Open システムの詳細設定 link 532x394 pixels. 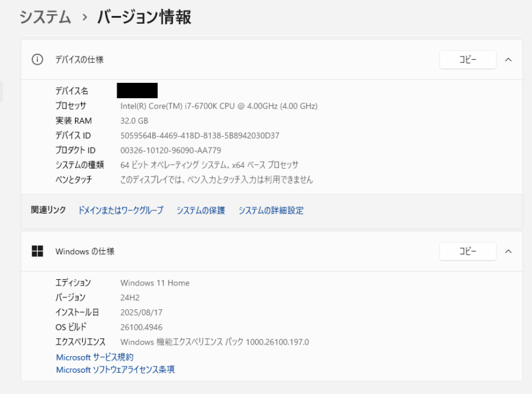270,210
